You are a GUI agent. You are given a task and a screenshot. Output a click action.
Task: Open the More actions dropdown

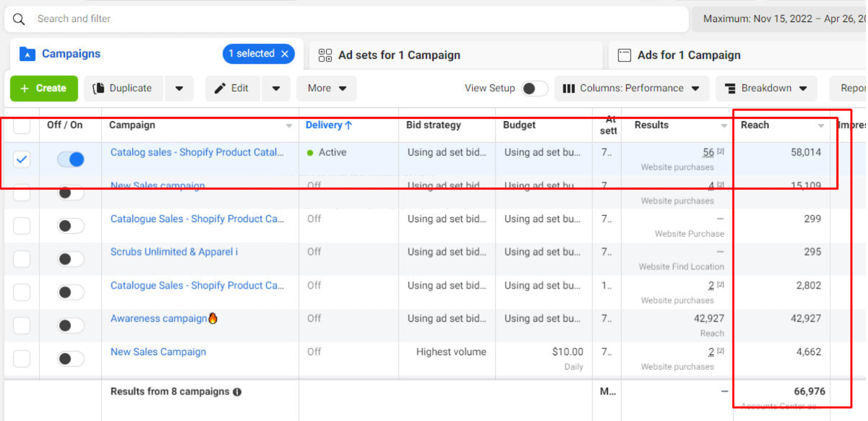point(327,88)
